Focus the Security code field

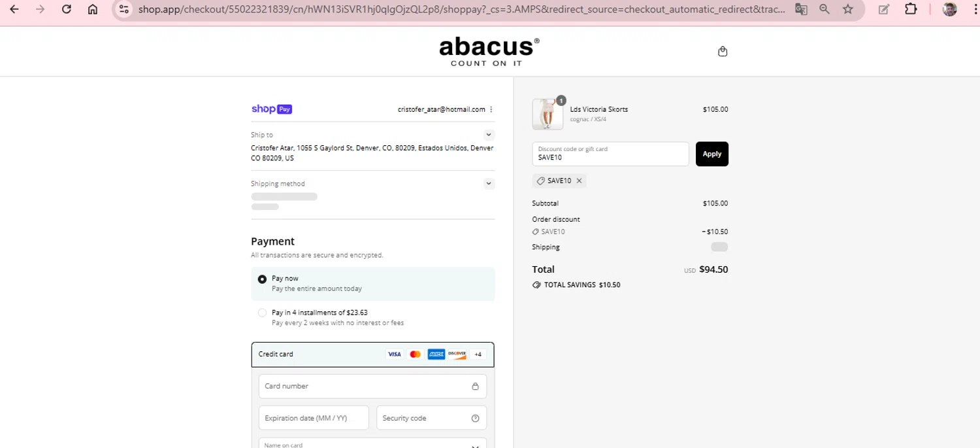click(x=431, y=418)
